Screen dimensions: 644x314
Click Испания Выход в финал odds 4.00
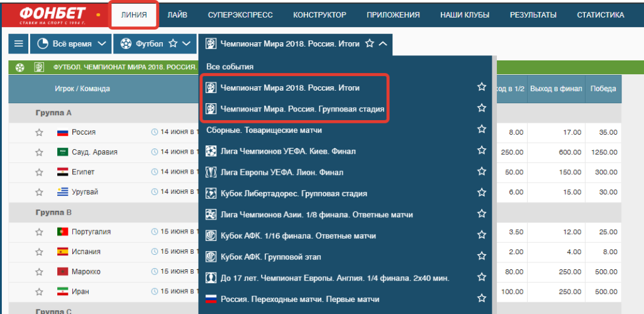coord(574,252)
